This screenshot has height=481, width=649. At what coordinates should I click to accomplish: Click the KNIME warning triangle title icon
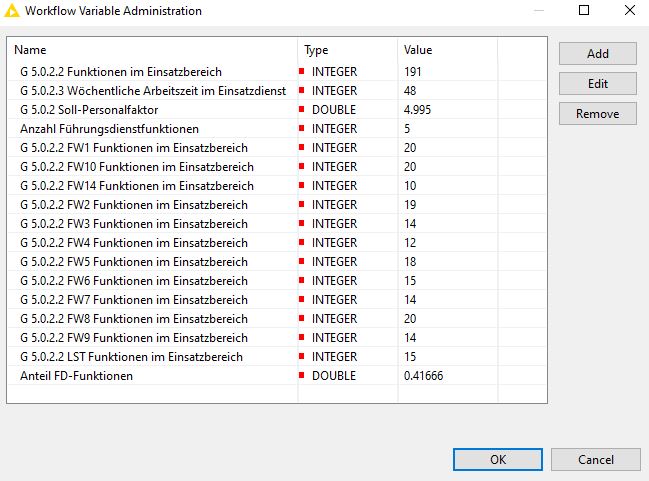point(12,10)
